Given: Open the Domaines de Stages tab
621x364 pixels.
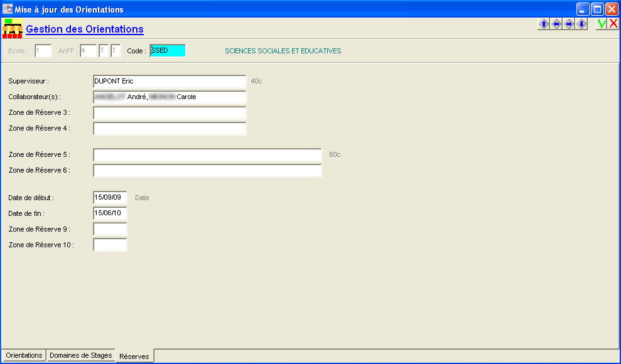Looking at the screenshot, I should click(x=80, y=355).
